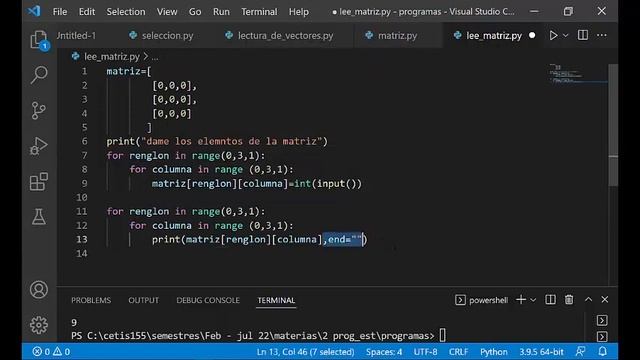
Task: Change encoding UTF-8 in status bar
Action: 425,351
